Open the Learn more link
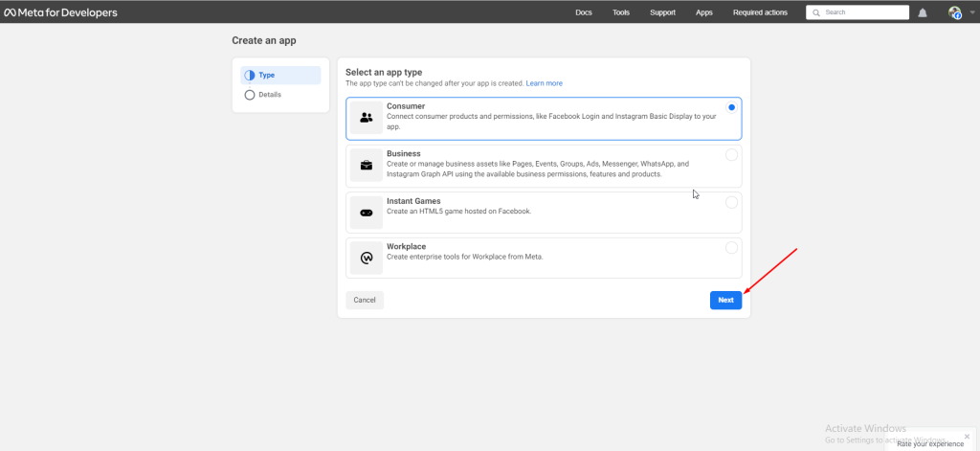The width and height of the screenshot is (980, 451). pos(544,83)
